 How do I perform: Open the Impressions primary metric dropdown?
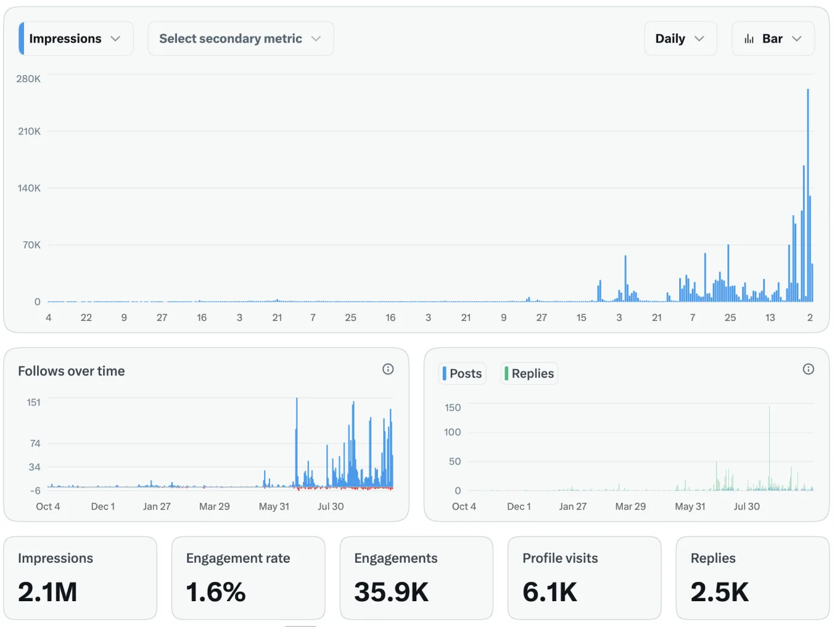(76, 38)
